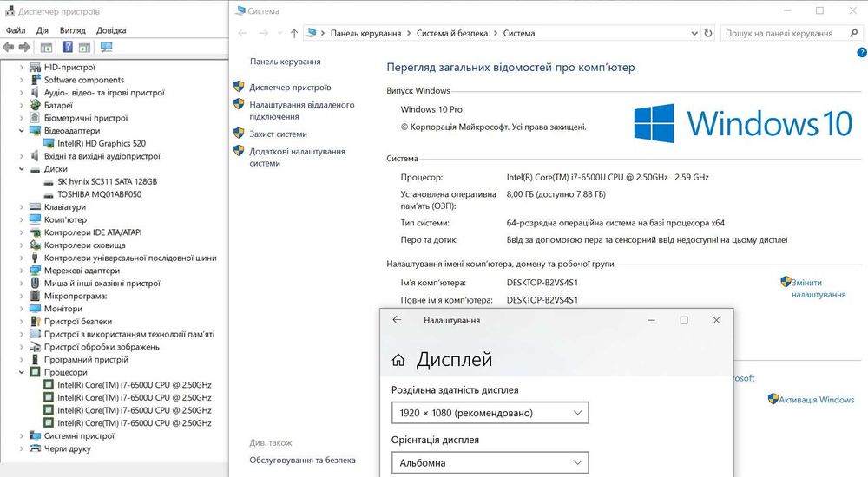Click the Мережеві адаптери network icon
The width and height of the screenshot is (868, 477).
(35, 271)
